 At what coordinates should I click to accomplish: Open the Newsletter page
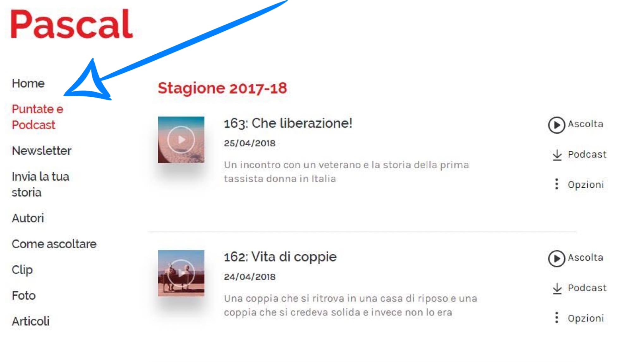click(41, 151)
